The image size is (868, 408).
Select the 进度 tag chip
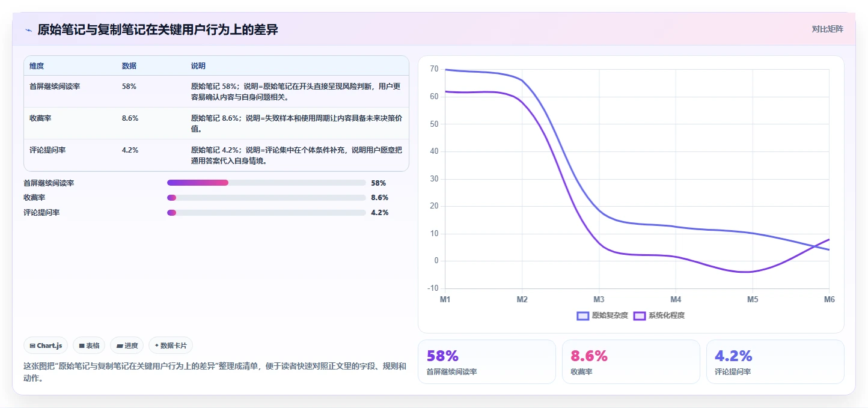pyautogui.click(x=127, y=346)
